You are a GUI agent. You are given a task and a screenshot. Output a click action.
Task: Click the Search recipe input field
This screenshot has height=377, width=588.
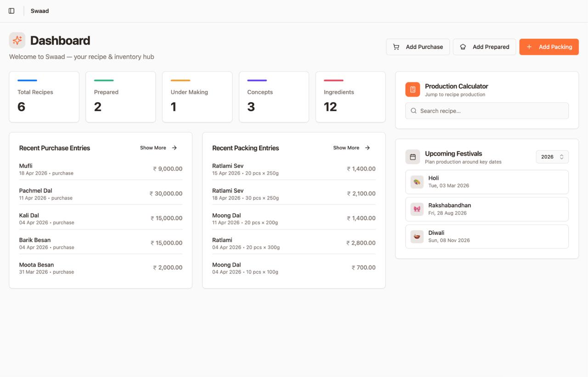tap(487, 111)
